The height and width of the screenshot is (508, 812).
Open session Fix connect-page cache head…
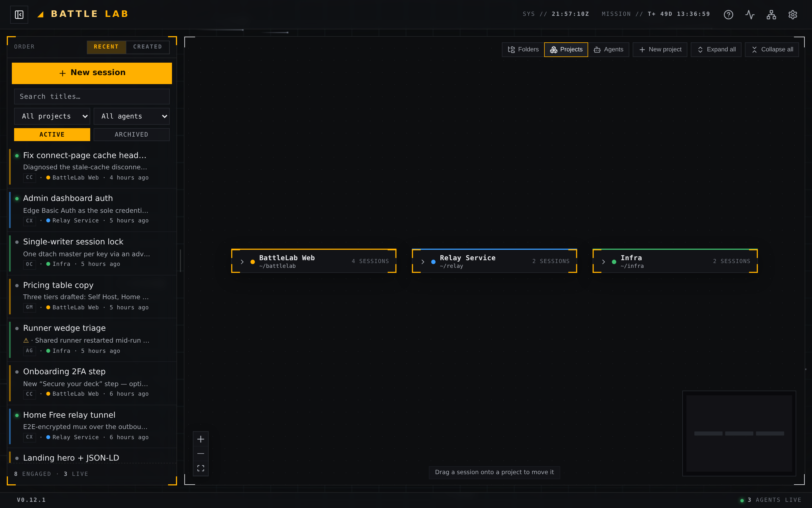(x=92, y=167)
